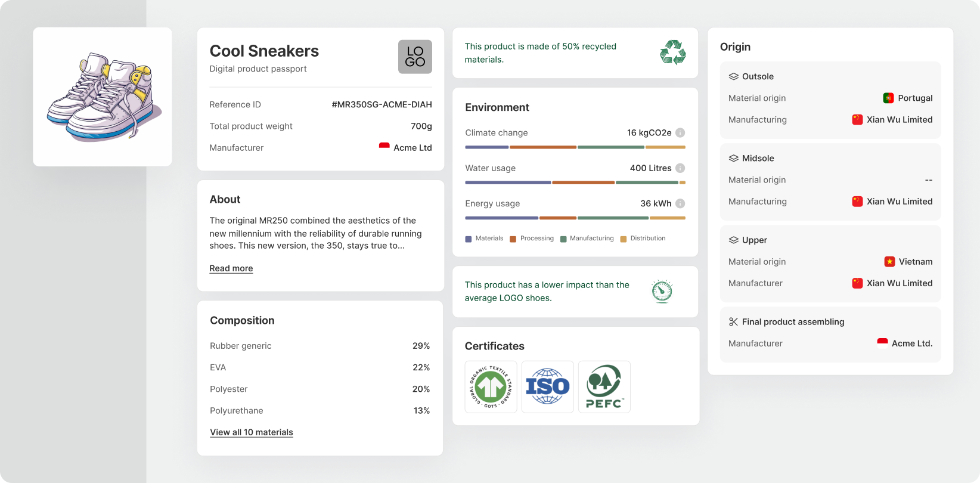Click the info icon next to 400 Litres
This screenshot has height=483, width=980.
(680, 168)
